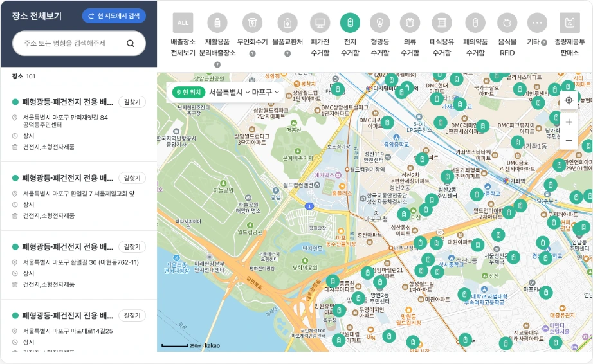The height and width of the screenshot is (364, 593).
Task: Select the 폐의약품 수거함 category icon
Action: coord(475,23)
